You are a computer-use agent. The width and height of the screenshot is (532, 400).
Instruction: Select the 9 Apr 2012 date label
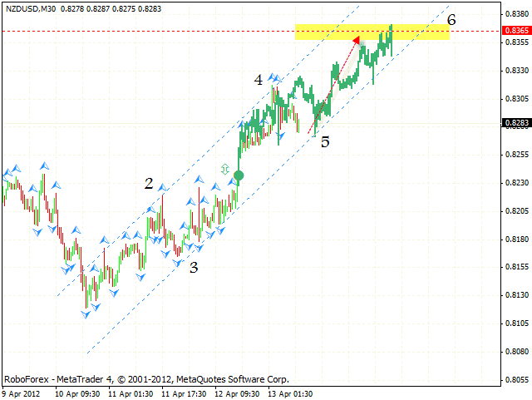pos(19,393)
